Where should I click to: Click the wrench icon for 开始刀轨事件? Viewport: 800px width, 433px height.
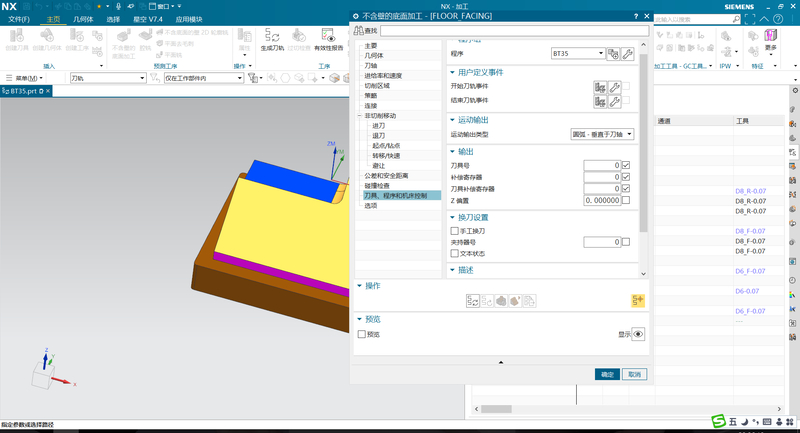tap(615, 87)
